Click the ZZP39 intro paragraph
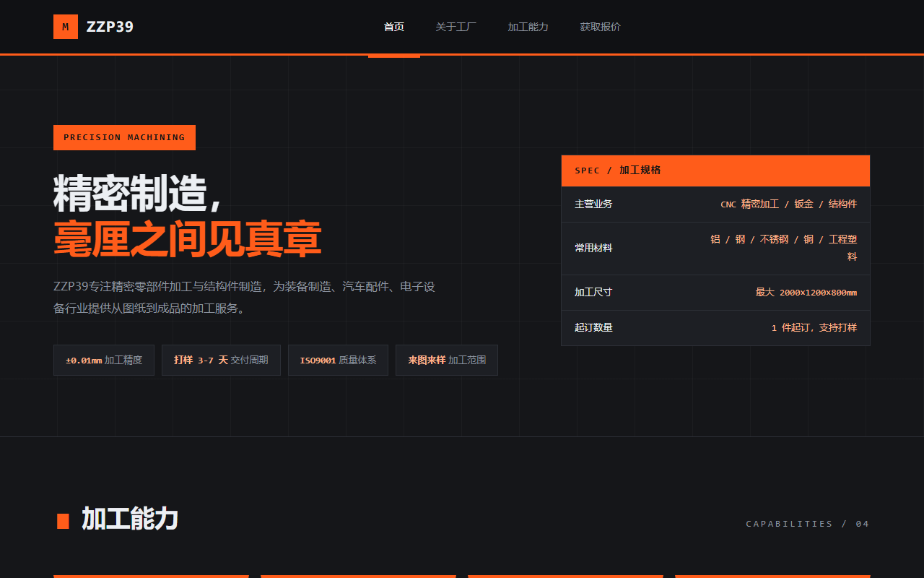The image size is (924, 578). click(x=245, y=297)
